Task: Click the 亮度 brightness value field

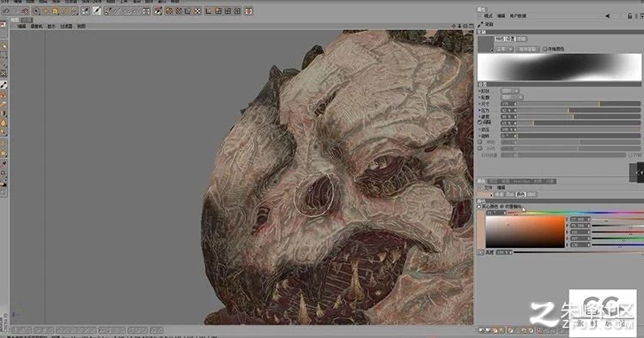Action: pos(503,252)
